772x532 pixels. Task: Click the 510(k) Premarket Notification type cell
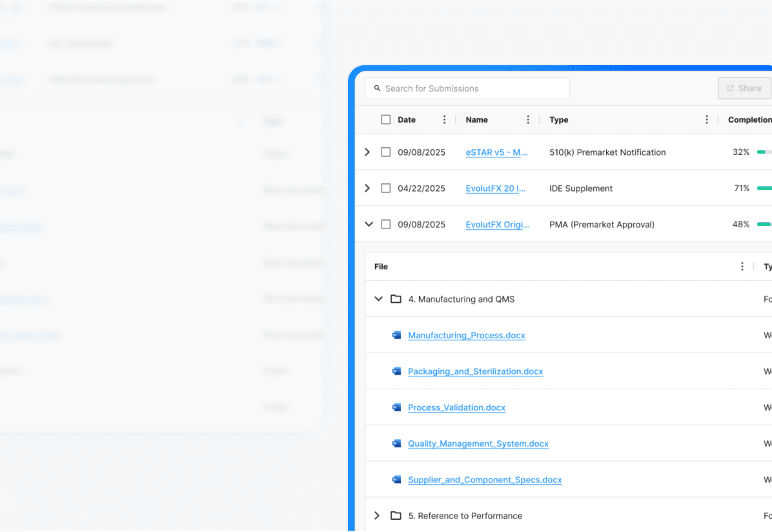[x=607, y=152]
